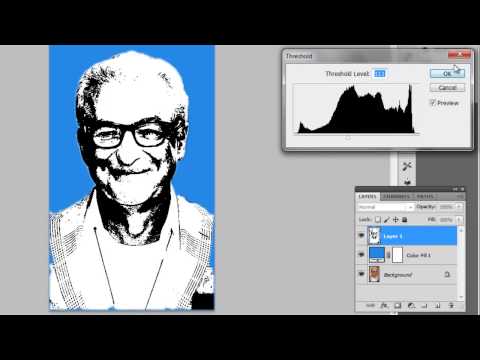Select the Background layer thumbnail
Viewport: 480px width, 360px height.
374,274
